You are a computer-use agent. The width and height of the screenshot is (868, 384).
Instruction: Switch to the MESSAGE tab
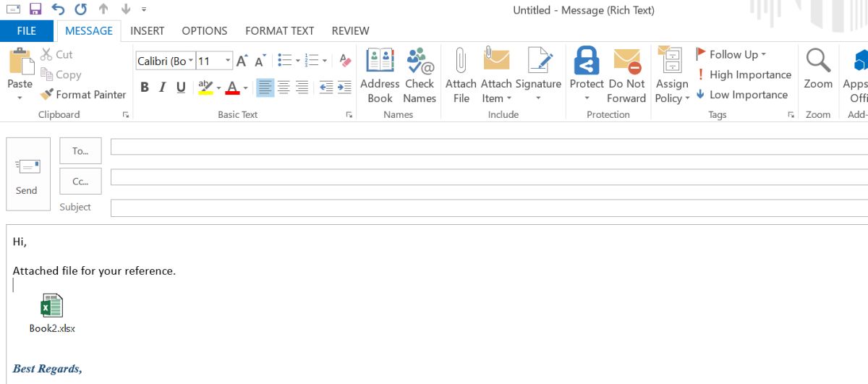[89, 30]
